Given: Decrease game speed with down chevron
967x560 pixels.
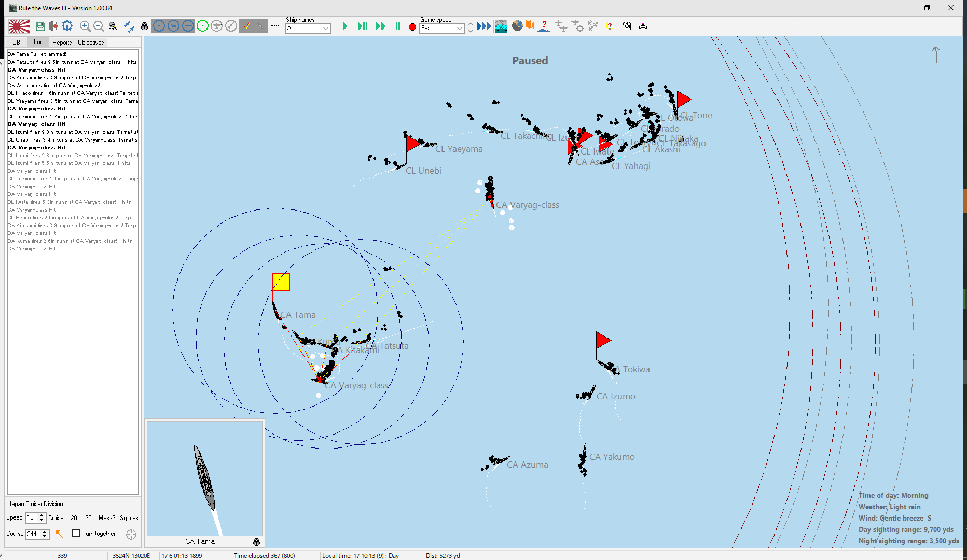Looking at the screenshot, I should pos(471,31).
